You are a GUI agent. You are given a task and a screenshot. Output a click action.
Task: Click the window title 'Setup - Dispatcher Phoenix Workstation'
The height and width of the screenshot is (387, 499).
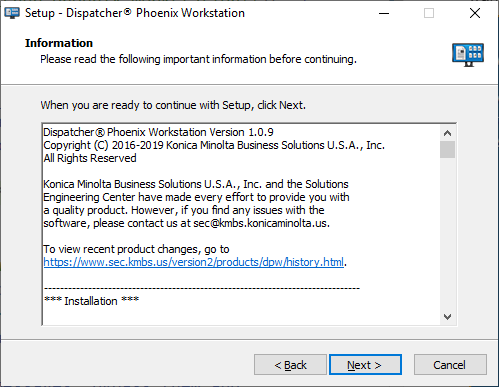[x=135, y=13]
